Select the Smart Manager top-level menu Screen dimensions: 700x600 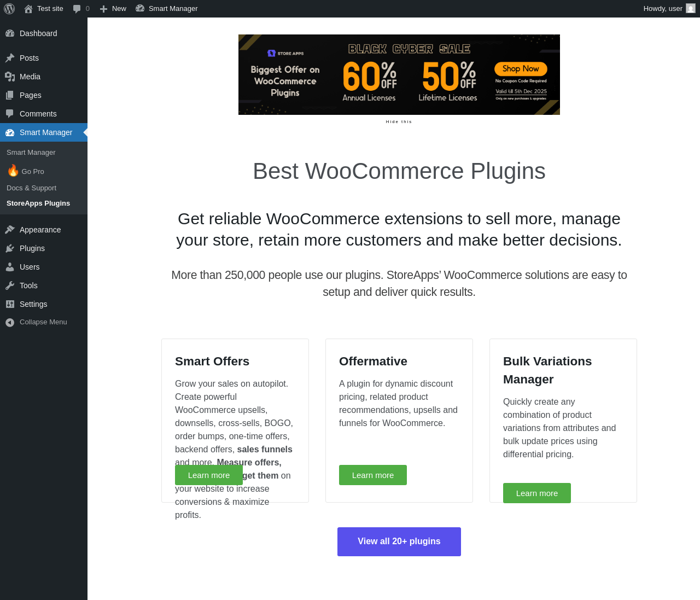pos(44,132)
